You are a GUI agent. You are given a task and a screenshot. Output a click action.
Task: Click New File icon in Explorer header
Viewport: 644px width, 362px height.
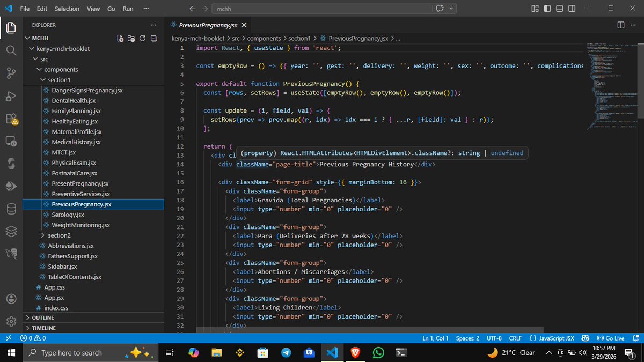coord(120,38)
